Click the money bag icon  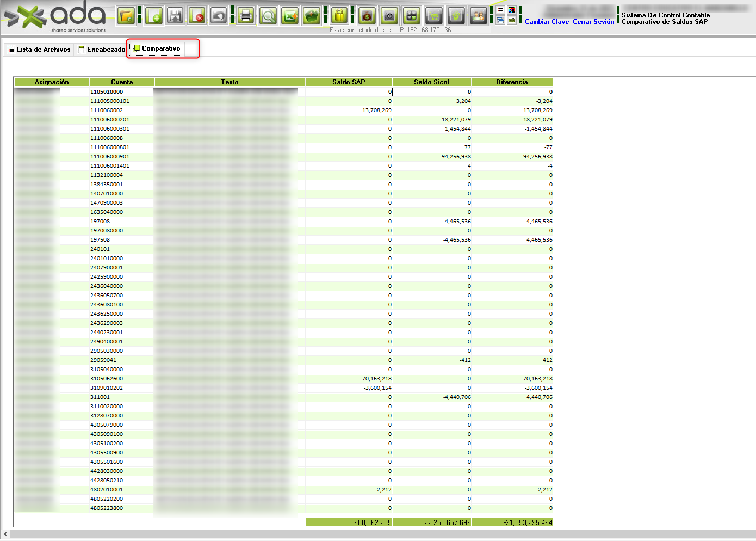point(367,16)
